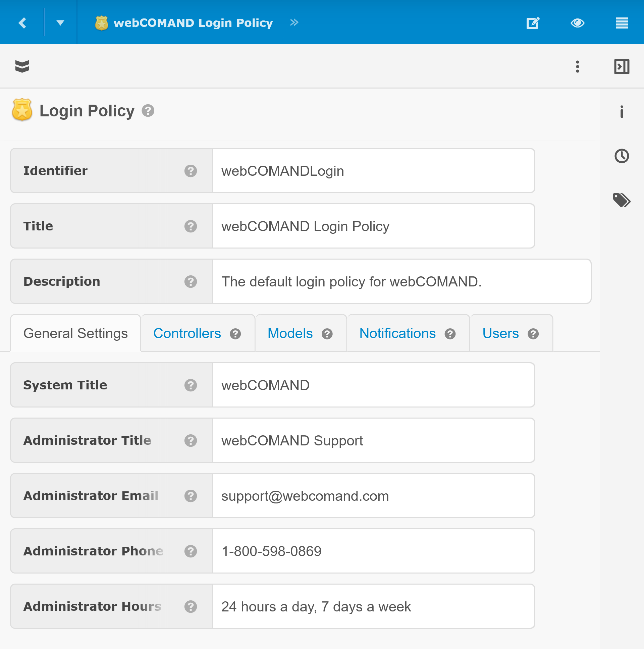Click the edit pencil icon
This screenshot has width=644, height=649.
click(x=532, y=23)
